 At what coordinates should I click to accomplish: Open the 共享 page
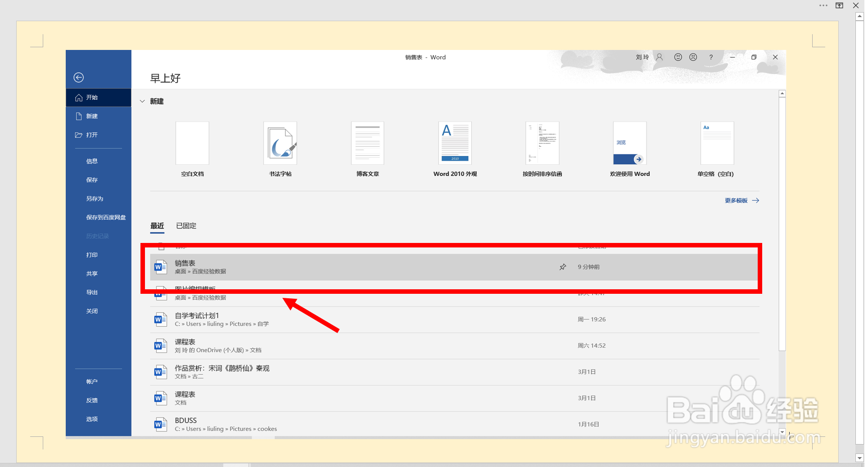click(x=99, y=274)
